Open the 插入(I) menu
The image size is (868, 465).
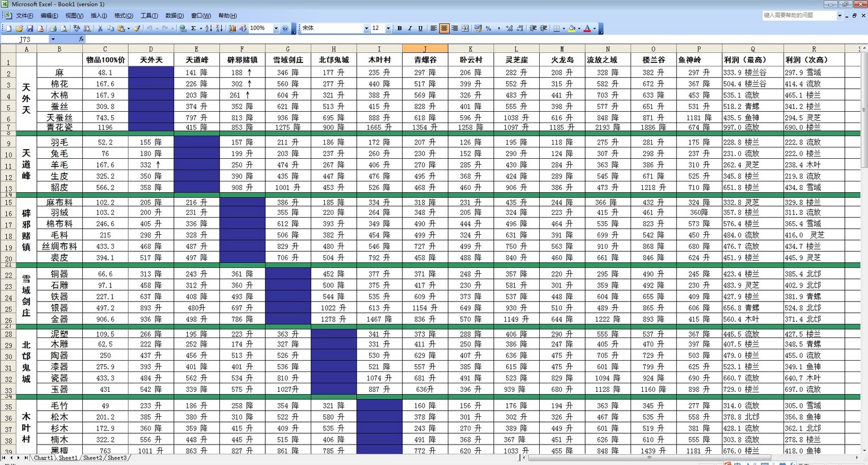[x=99, y=16]
